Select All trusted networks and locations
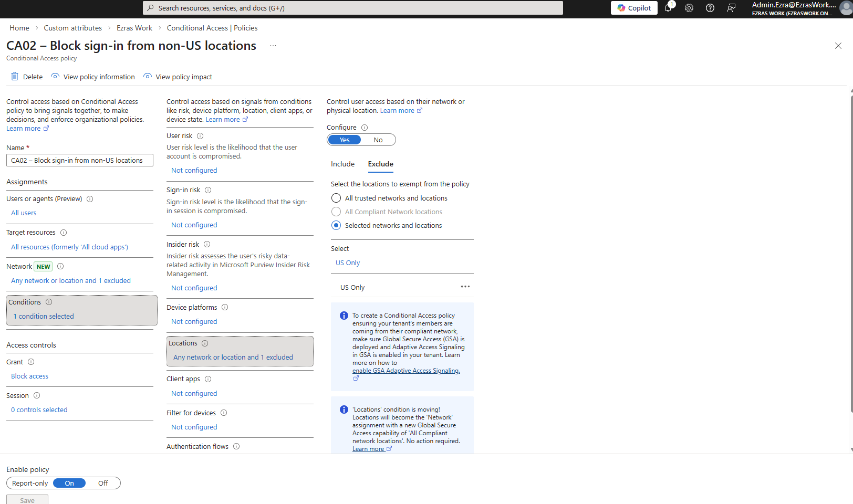This screenshot has height=504, width=853. pyautogui.click(x=336, y=198)
